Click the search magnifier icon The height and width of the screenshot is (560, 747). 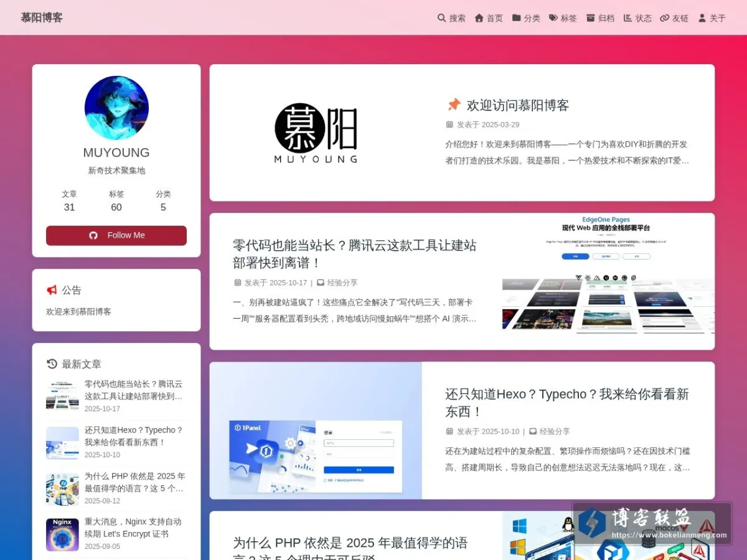[x=442, y=18]
